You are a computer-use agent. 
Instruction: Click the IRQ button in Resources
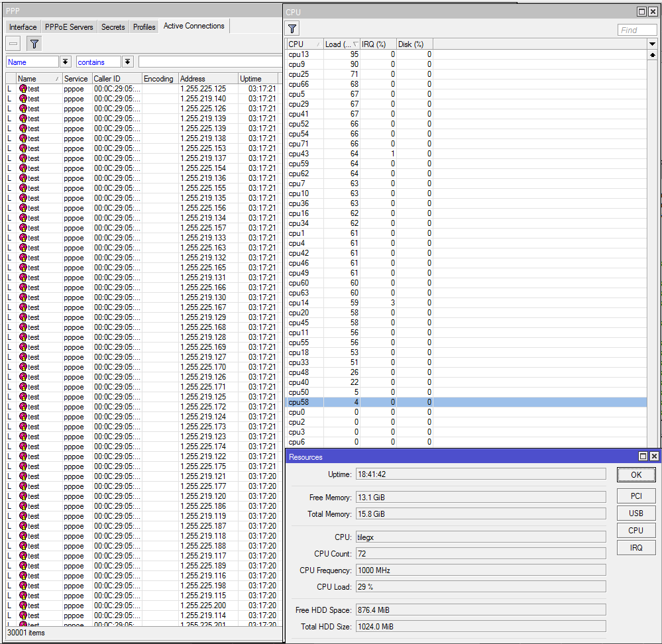[636, 548]
